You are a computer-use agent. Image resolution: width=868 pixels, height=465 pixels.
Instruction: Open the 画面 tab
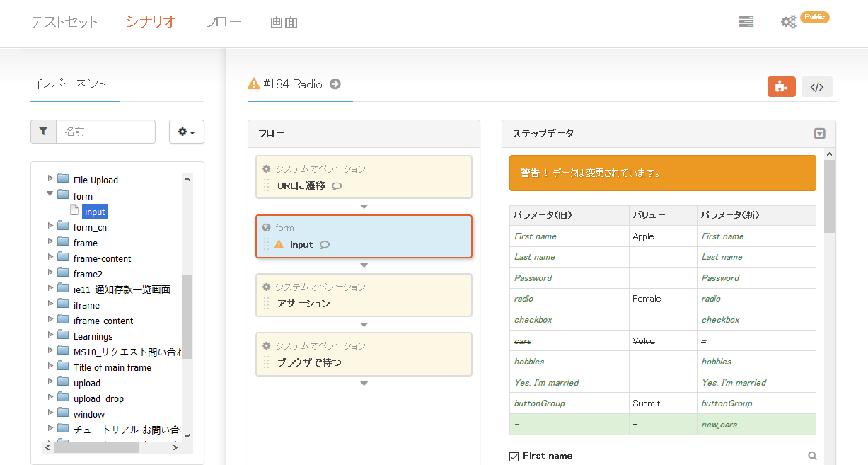point(284,22)
